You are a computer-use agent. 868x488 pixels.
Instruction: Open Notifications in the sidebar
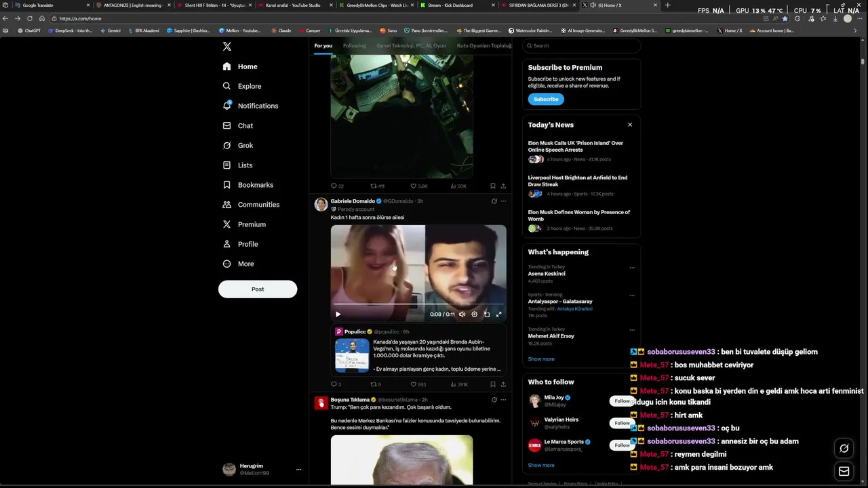(250, 106)
